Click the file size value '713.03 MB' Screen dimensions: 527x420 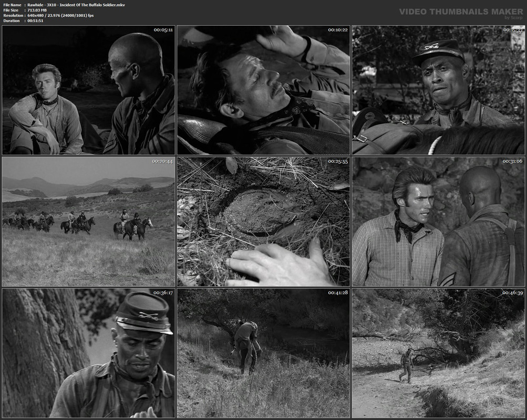(x=37, y=10)
